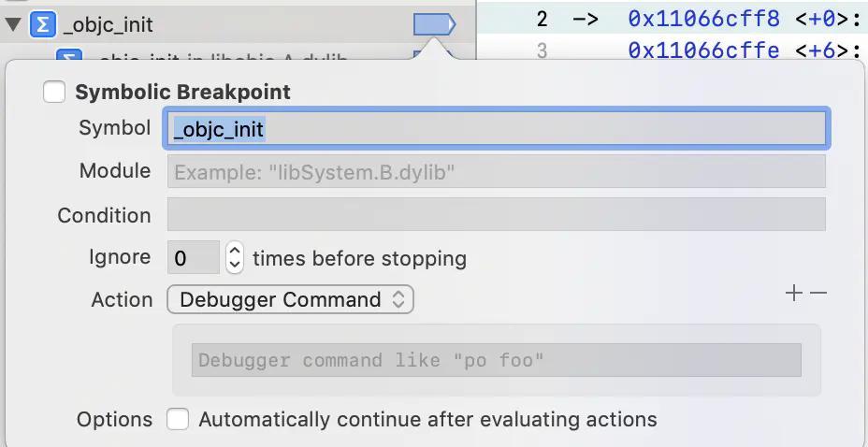Remove the action with the minus icon
Viewport: 868px width, 447px height.
[818, 294]
